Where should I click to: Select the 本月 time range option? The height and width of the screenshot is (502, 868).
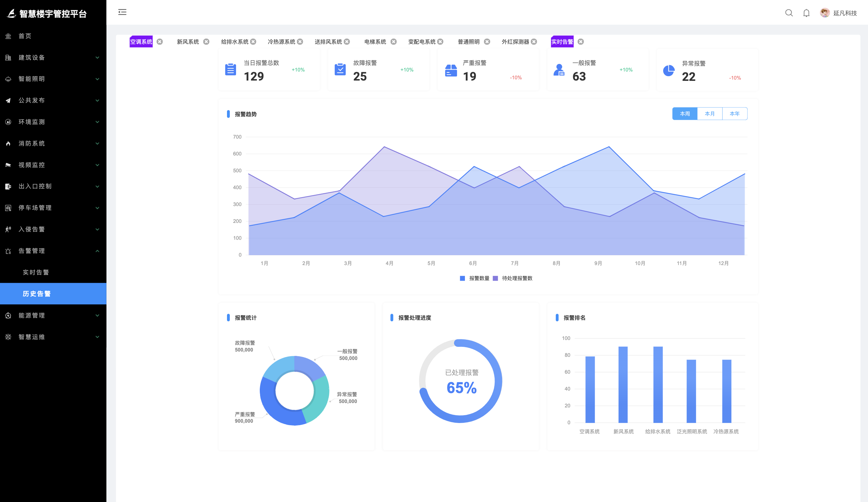coord(710,114)
